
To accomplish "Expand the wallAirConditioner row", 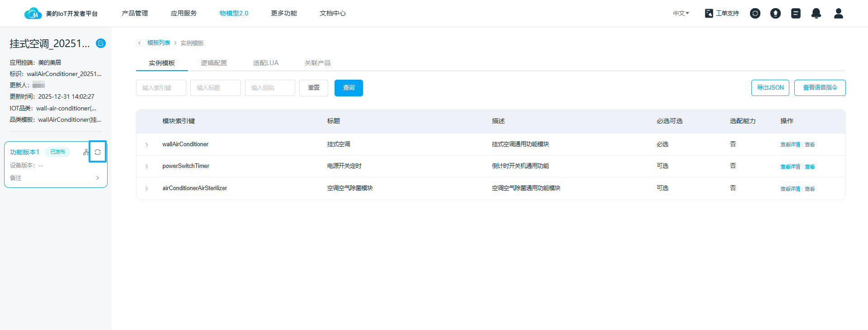I will click(146, 145).
